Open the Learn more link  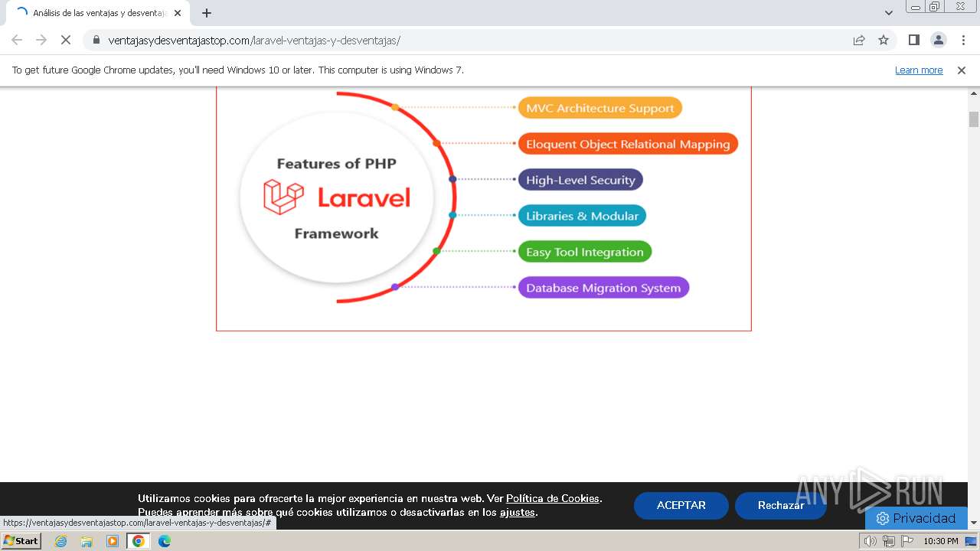coord(919,70)
